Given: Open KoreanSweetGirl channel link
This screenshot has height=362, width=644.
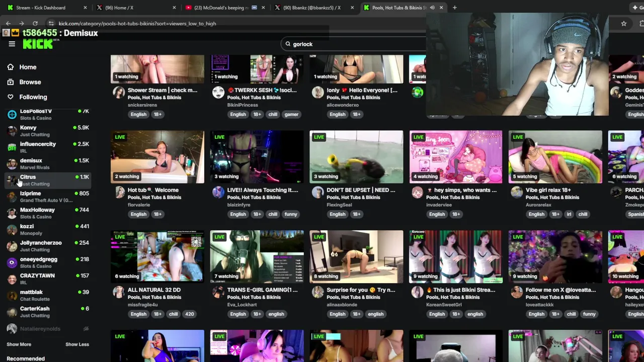Looking at the screenshot, I should [x=444, y=305].
